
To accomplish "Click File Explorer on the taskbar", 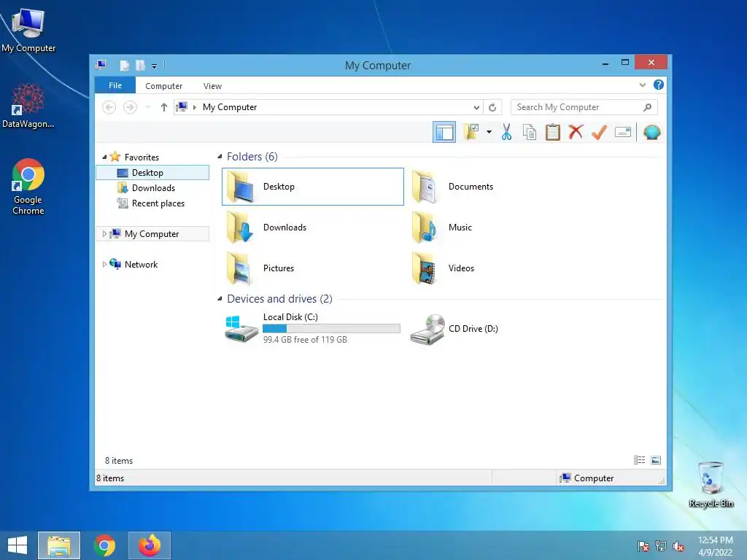I will (x=59, y=545).
